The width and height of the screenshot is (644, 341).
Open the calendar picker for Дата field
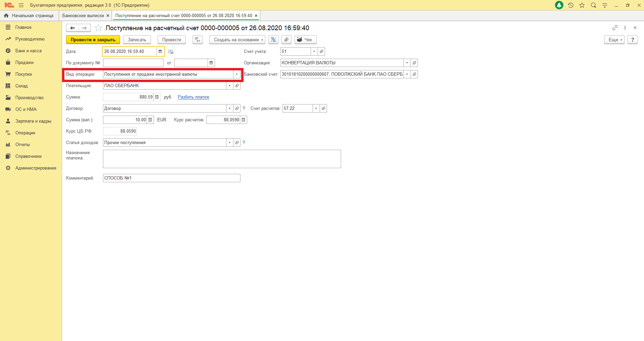click(x=160, y=52)
